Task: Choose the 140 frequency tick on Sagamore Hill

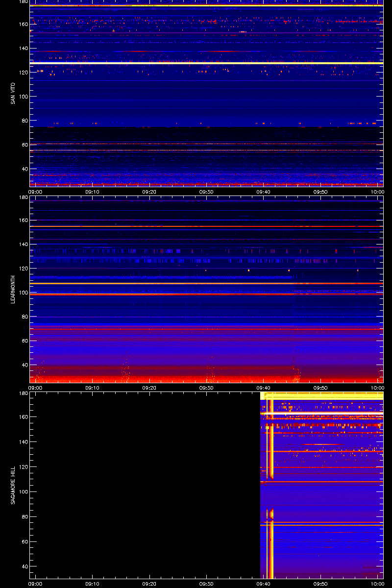Action: point(23,442)
